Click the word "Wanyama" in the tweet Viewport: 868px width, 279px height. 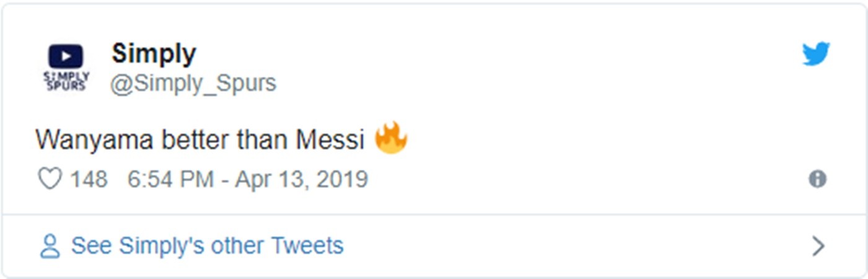(x=94, y=140)
